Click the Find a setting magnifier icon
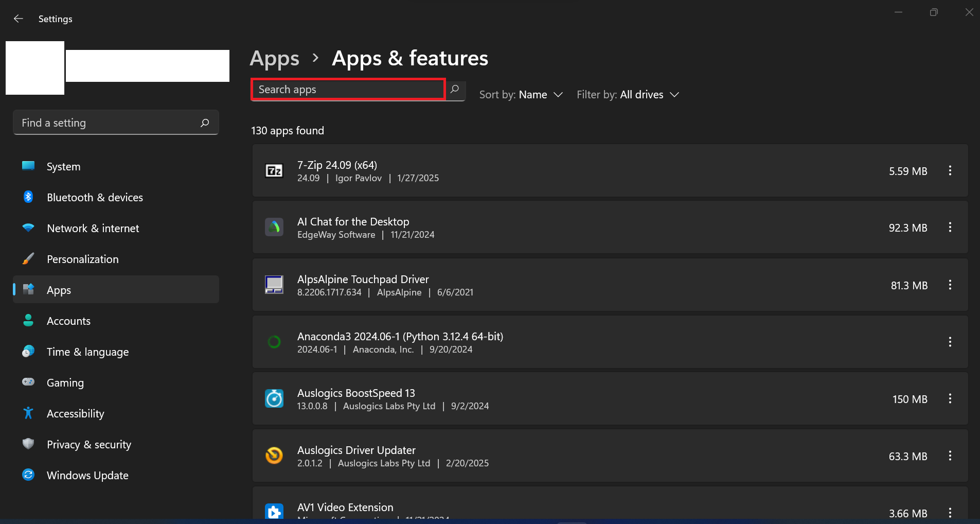The width and height of the screenshot is (980, 524). (x=205, y=123)
